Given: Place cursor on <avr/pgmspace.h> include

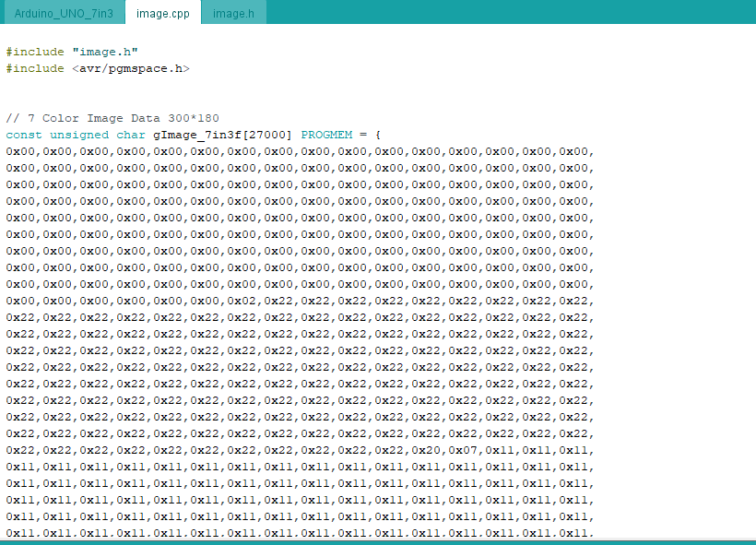Looking at the screenshot, I should pyautogui.click(x=131, y=68).
